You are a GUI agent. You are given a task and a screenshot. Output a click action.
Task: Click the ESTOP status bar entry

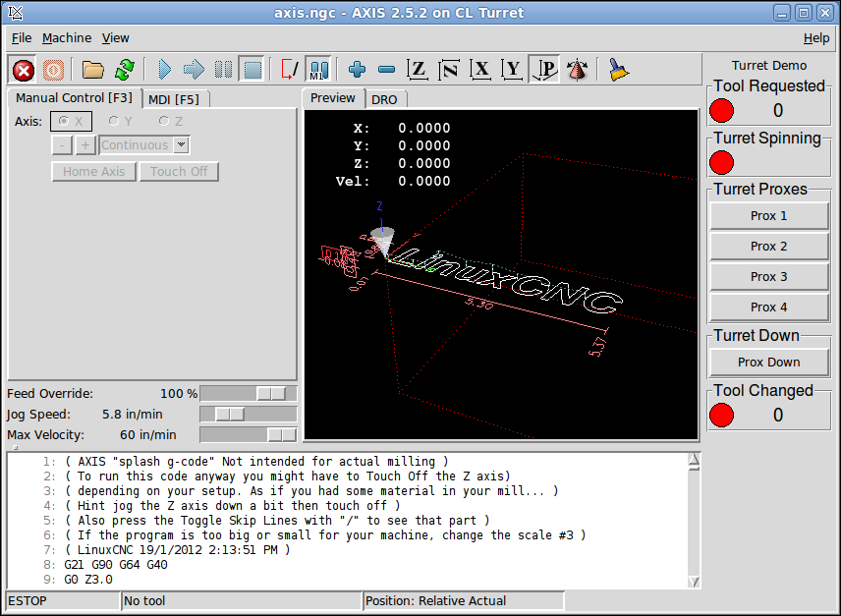[63, 601]
